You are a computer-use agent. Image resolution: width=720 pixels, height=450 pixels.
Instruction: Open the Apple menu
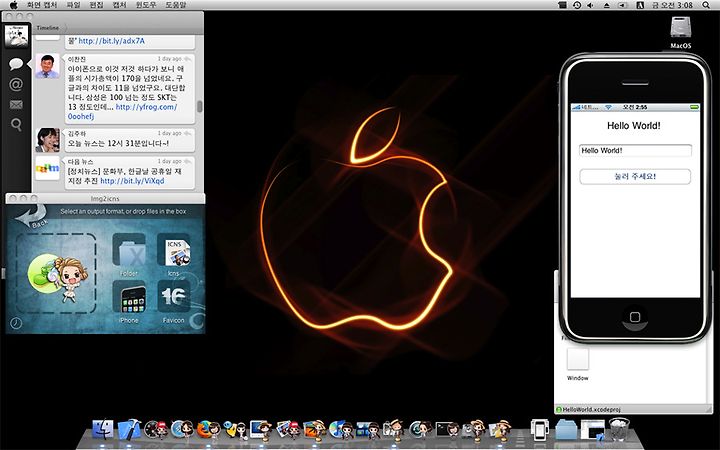tap(13, 5)
